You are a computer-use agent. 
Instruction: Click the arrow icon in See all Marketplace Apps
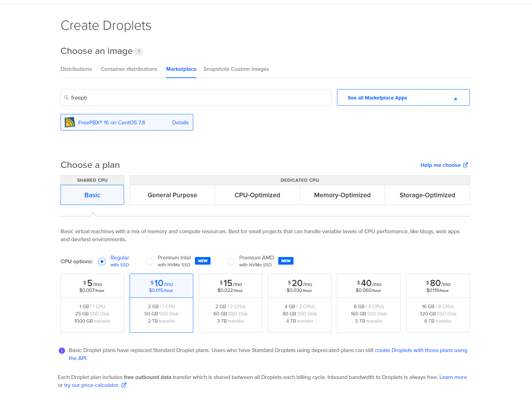tap(455, 99)
